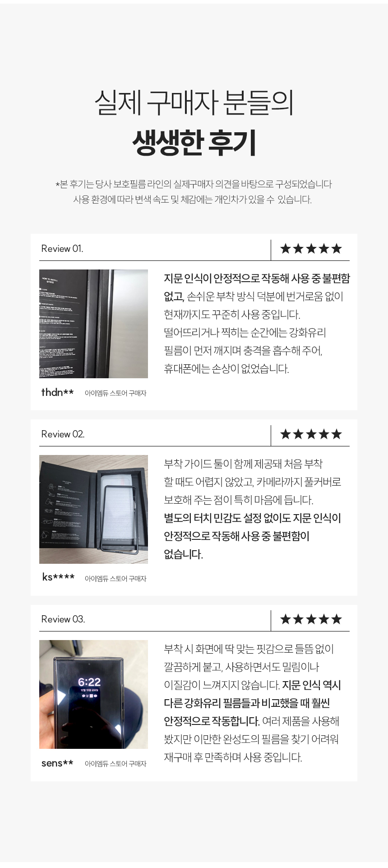Viewport: 388px width, 868px height.
Task: Click reviewer name sens**
Action: click(57, 763)
